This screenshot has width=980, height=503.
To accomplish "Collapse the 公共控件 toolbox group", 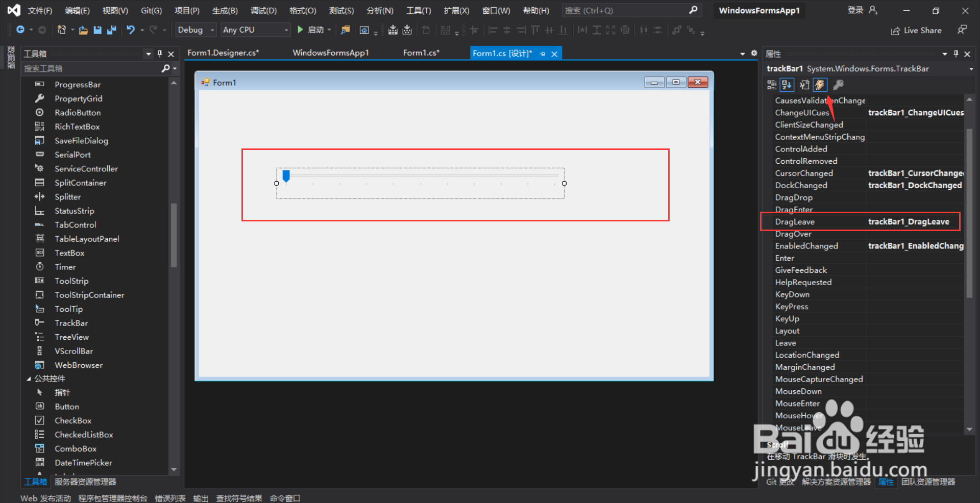I will (x=29, y=379).
